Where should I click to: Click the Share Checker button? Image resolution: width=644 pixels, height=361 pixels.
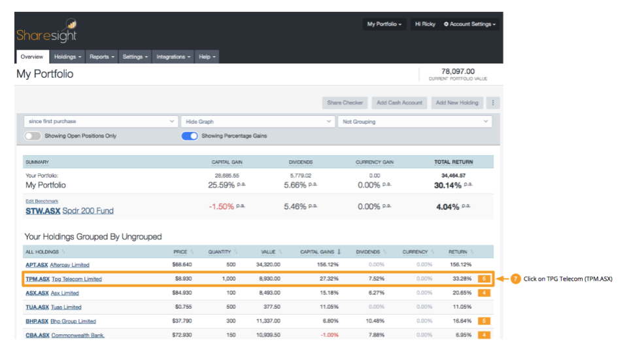click(345, 103)
